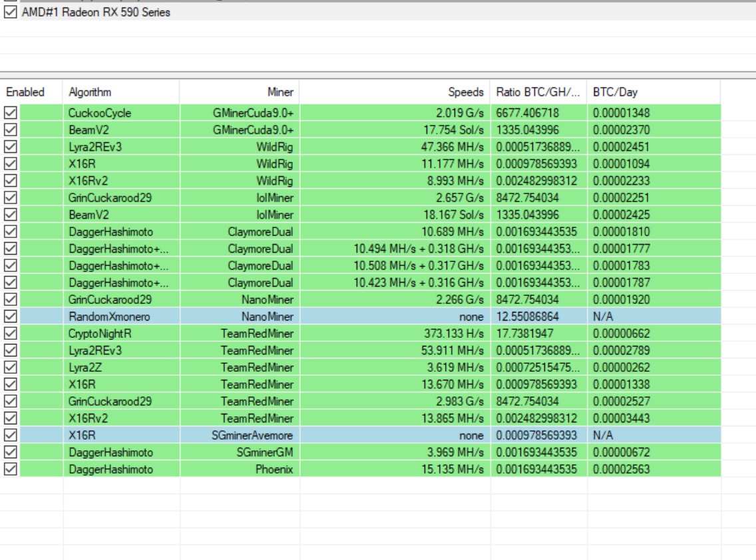Select the CuckooCycle algorithm name
This screenshot has width=756, height=560.
99,113
